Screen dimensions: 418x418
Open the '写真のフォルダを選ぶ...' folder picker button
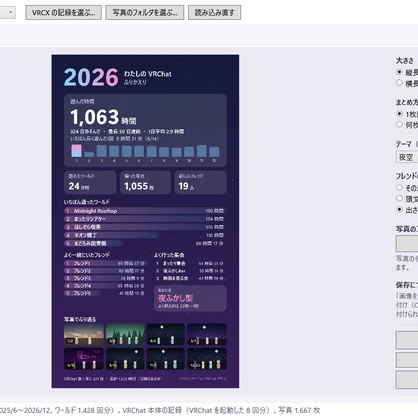click(x=145, y=13)
